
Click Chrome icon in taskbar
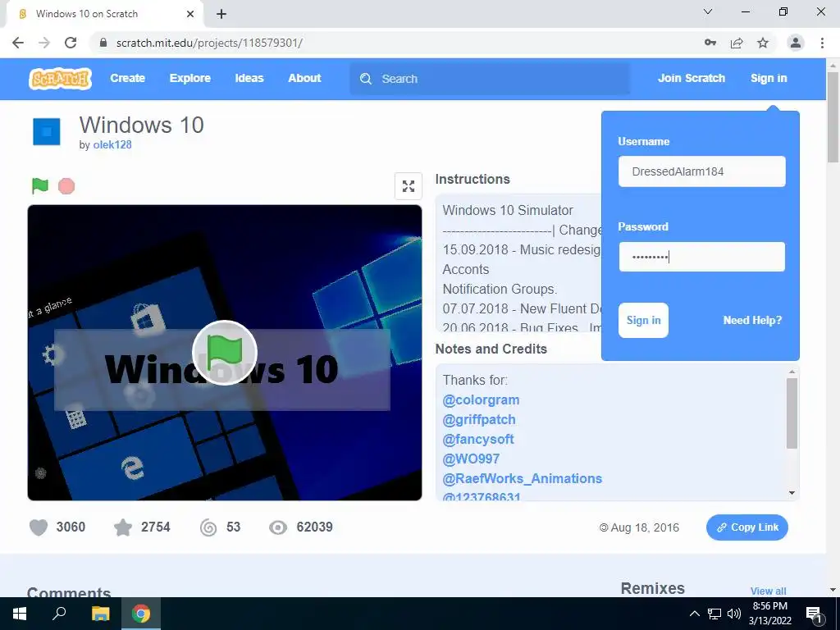(141, 614)
